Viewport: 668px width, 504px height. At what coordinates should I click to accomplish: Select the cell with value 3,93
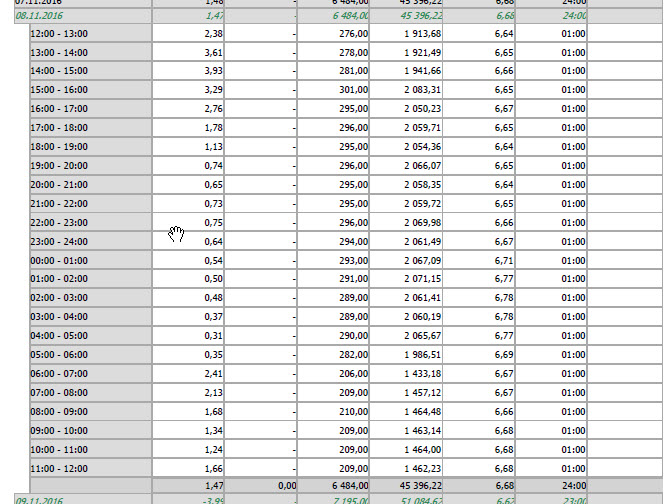coord(188,71)
